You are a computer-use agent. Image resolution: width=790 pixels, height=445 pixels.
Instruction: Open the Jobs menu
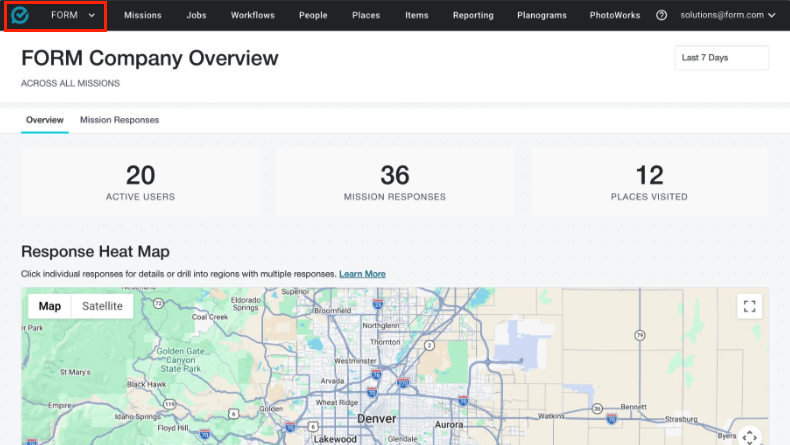coord(196,15)
